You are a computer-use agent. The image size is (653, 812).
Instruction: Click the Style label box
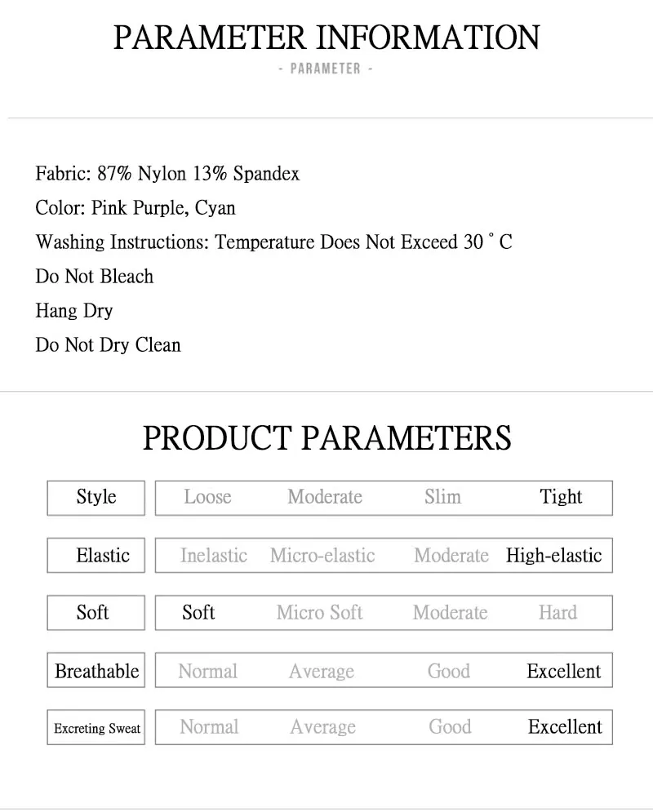[x=96, y=498]
